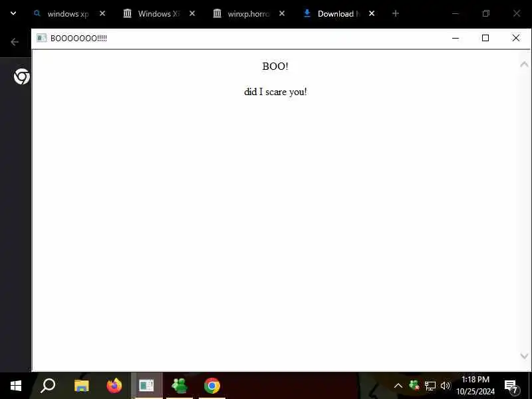
Task: Click the scrollbar up arrow
Action: [524, 65]
